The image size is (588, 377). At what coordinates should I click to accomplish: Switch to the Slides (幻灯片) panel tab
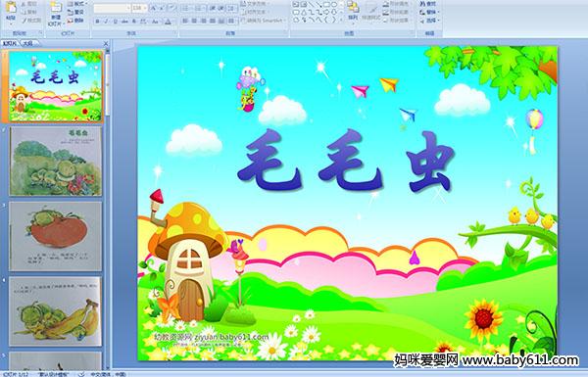tap(10, 43)
